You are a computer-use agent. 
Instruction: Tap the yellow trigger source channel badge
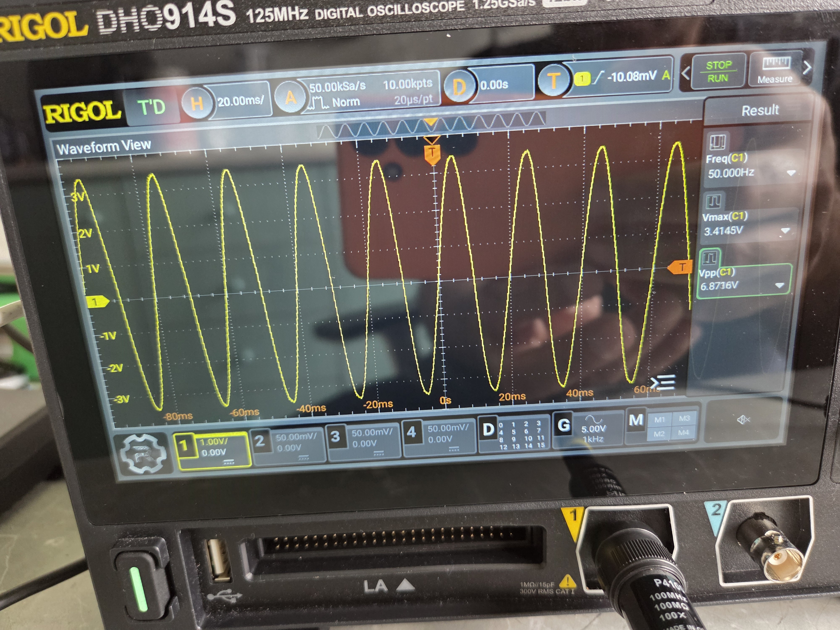coord(582,79)
